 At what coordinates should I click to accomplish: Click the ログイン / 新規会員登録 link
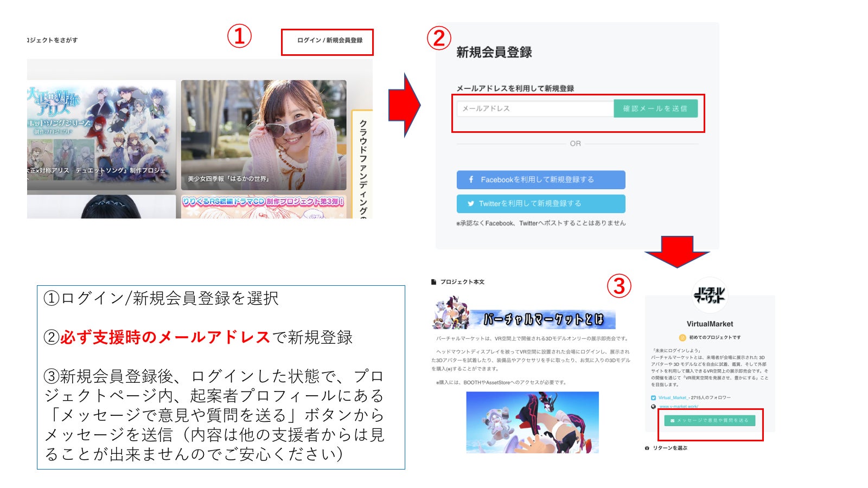(329, 40)
